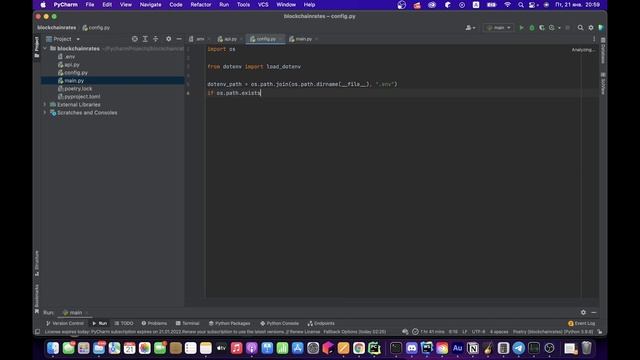Screen dimensions: 640x360
Task: Hide the Run tool window
Action: pyautogui.click(x=593, y=312)
